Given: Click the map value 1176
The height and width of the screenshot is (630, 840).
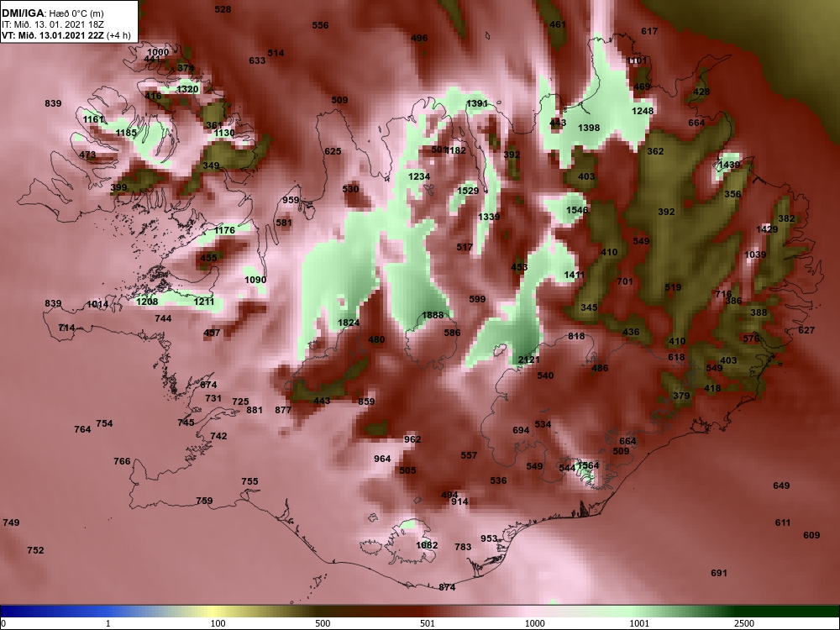Looking at the screenshot, I should pos(224,230).
